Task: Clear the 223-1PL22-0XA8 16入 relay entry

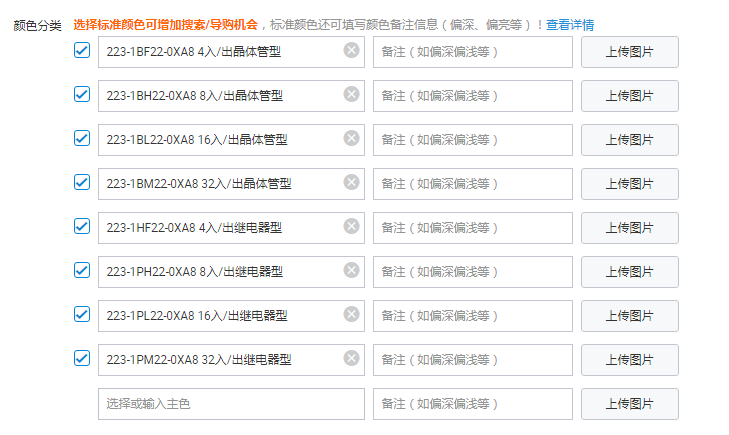Action: 351,314
